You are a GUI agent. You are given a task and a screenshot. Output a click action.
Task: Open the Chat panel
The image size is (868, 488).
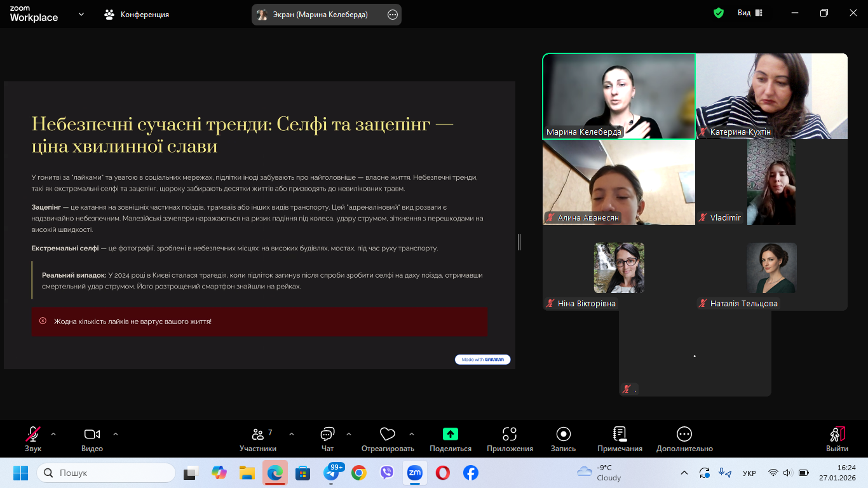click(327, 438)
